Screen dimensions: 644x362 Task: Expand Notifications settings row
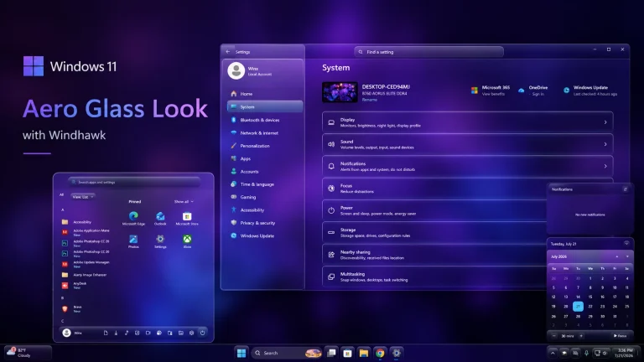[468, 166]
